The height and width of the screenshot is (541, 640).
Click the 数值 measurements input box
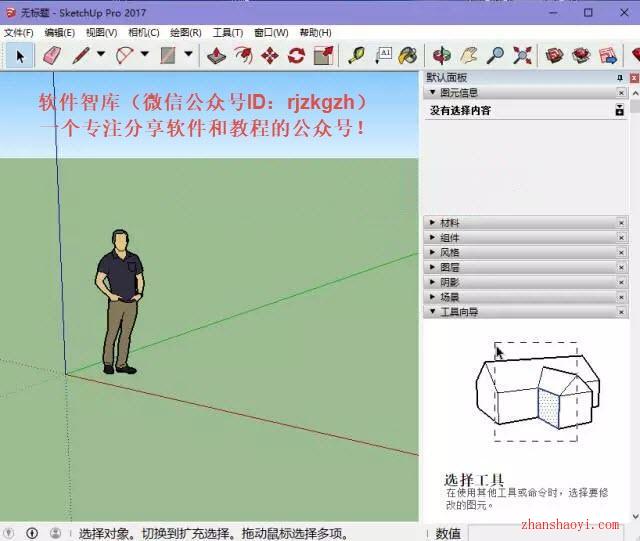(547, 534)
